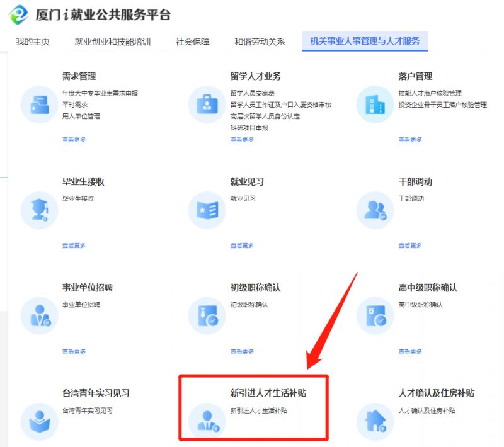The width and height of the screenshot is (504, 447).
Task: Open the 需求管理 category icon
Action: [39, 105]
